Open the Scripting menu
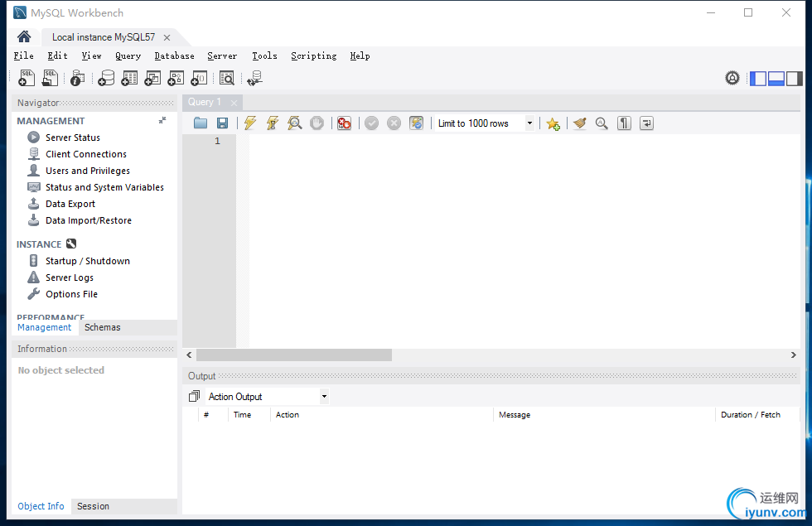Image resolution: width=812 pixels, height=526 pixels. click(x=314, y=56)
